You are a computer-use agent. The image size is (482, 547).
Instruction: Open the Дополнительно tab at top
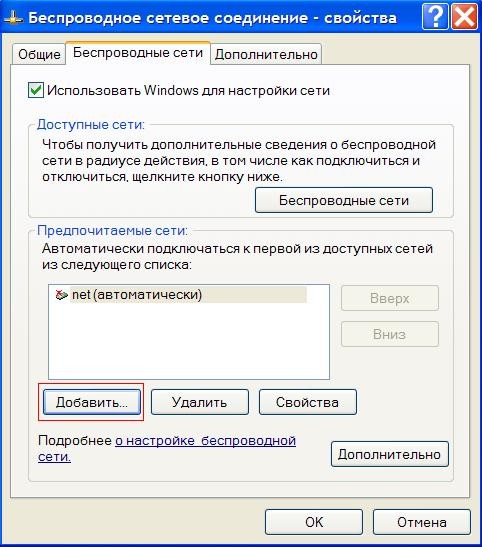[266, 54]
